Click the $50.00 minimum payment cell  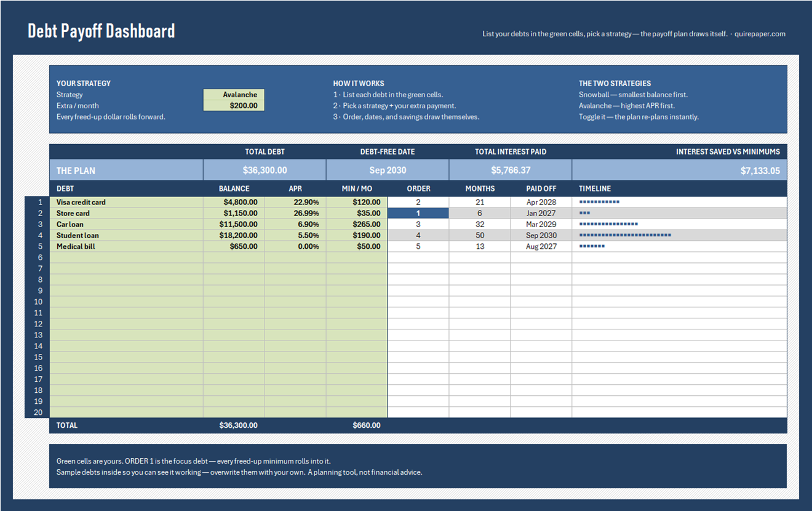point(357,246)
